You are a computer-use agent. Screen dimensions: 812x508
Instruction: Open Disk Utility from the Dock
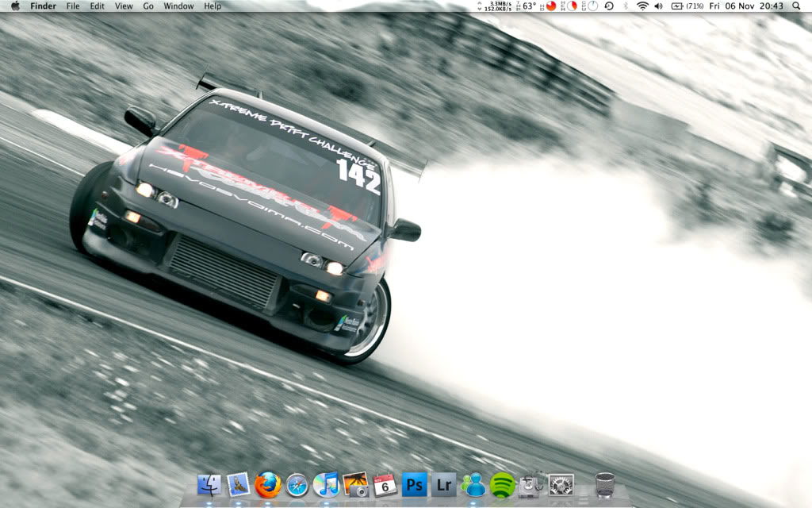click(531, 485)
